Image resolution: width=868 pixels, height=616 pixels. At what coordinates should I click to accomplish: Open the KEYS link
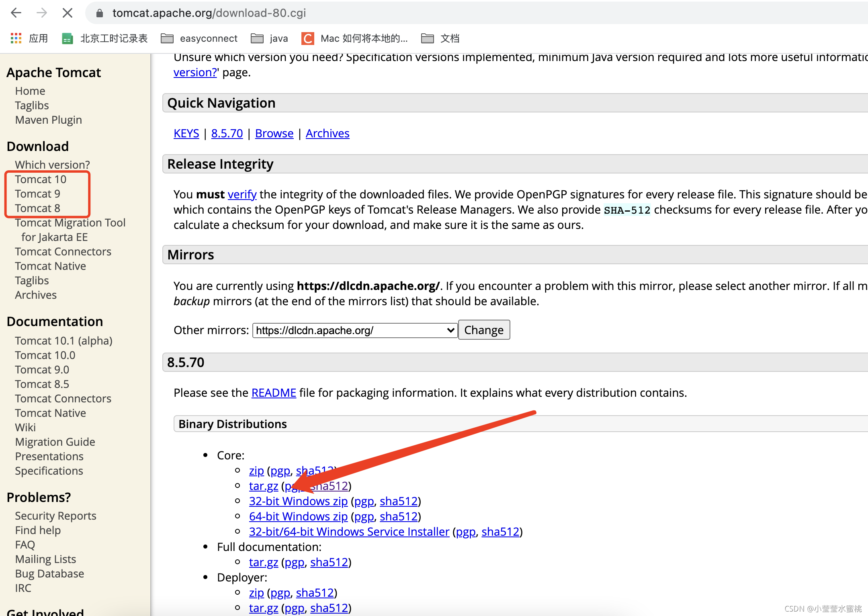coord(186,133)
